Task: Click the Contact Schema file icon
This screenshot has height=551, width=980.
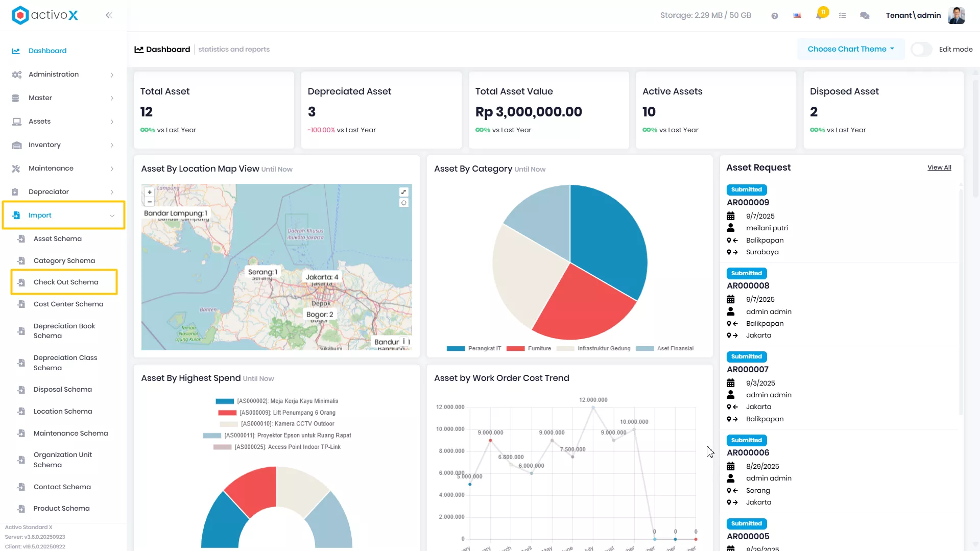Action: (x=21, y=487)
